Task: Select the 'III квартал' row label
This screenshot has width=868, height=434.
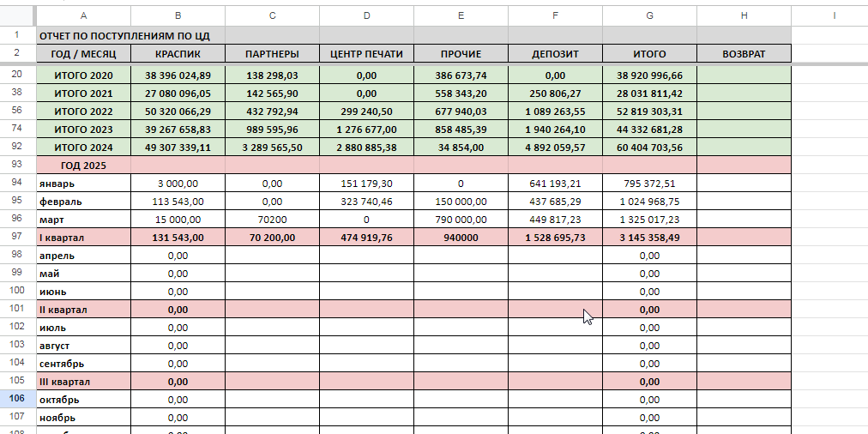Action: 83,382
